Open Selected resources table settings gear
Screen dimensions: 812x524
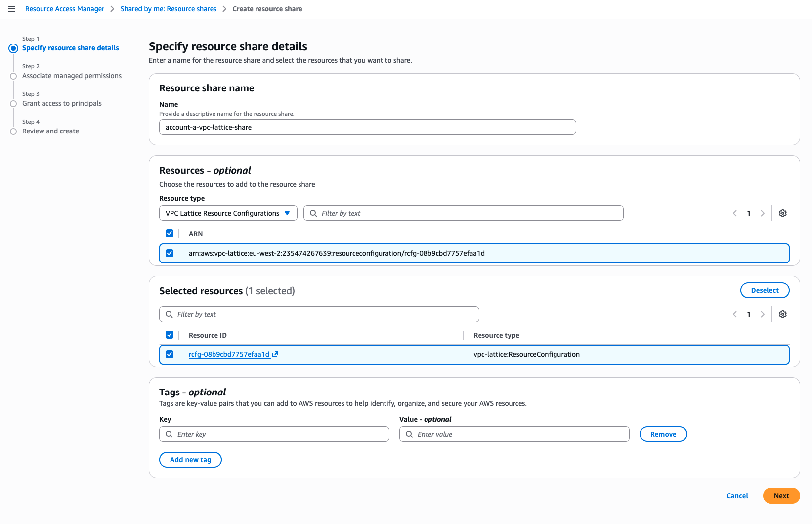[x=783, y=314]
